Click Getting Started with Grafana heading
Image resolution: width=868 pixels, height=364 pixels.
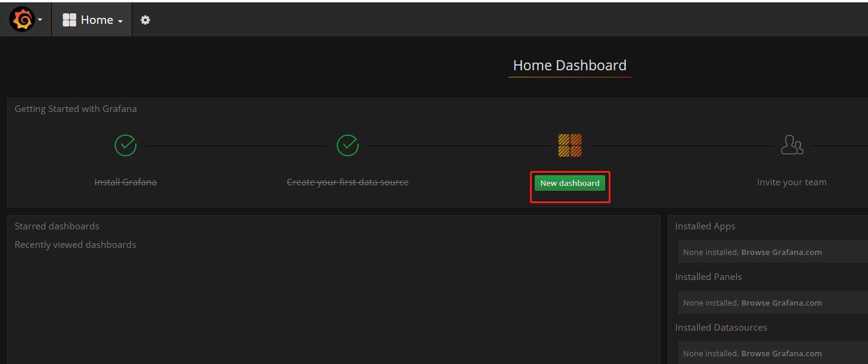76,109
